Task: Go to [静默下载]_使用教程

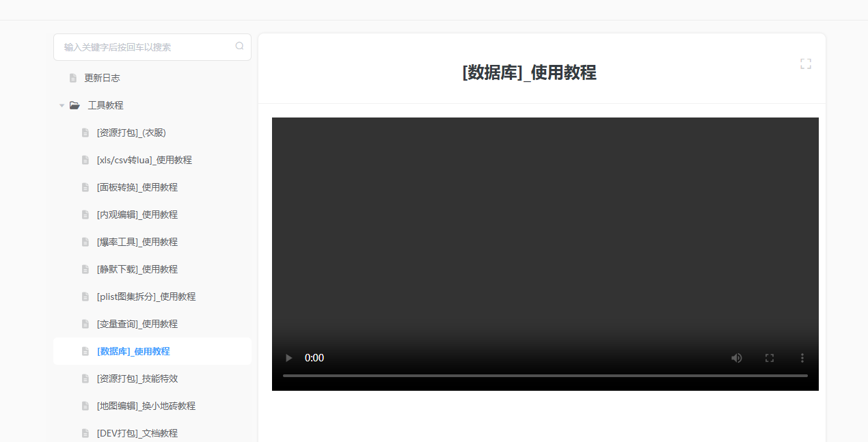Action: pyautogui.click(x=137, y=269)
